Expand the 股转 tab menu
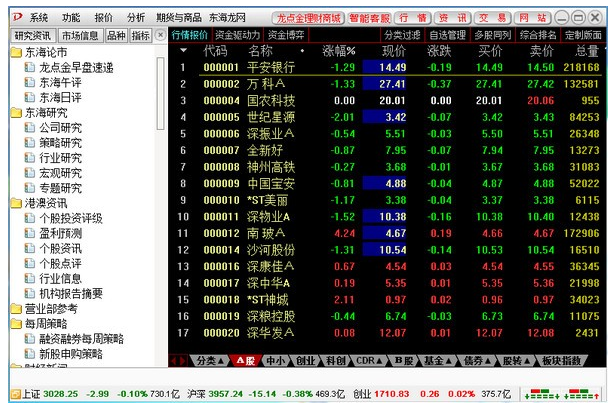Screen dimensions: 615x414 coord(527,361)
